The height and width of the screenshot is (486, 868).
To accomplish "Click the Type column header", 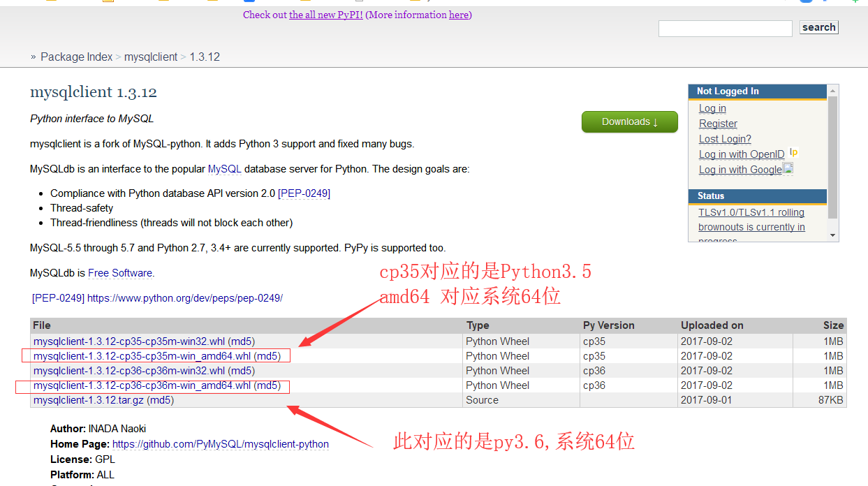I will (x=478, y=325).
